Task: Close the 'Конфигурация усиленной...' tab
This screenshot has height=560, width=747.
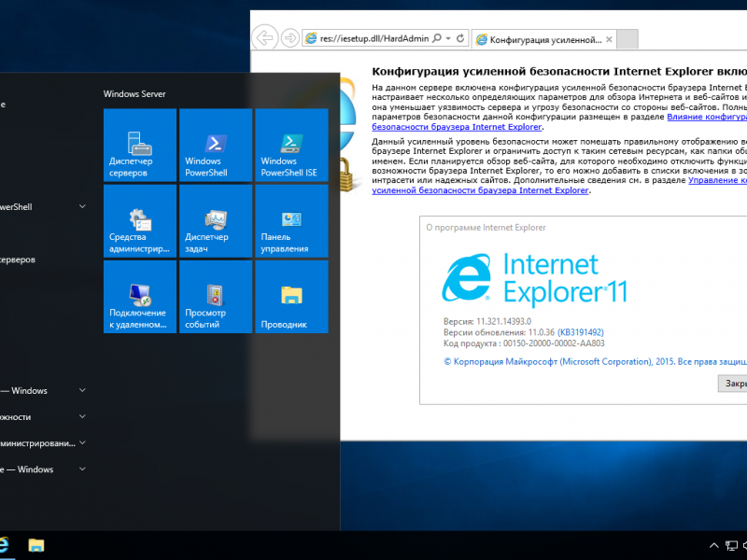Action: coord(609,39)
